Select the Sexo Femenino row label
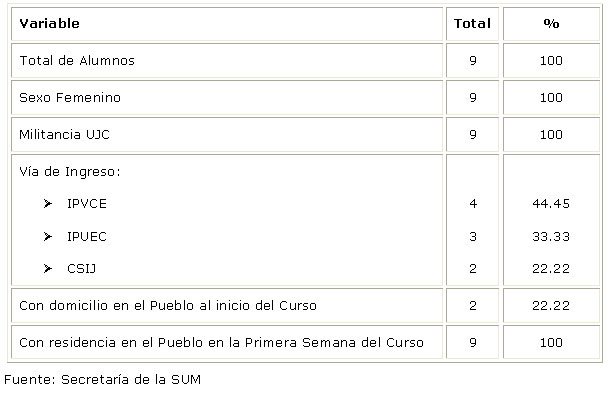Viewport: 611px width, 393px height. (70, 97)
